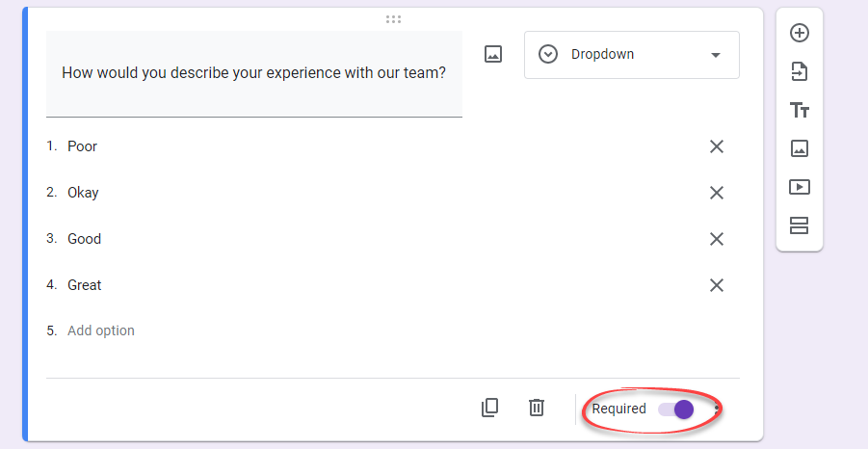Edit the question title text
This screenshot has width=868, height=449.
[254, 73]
